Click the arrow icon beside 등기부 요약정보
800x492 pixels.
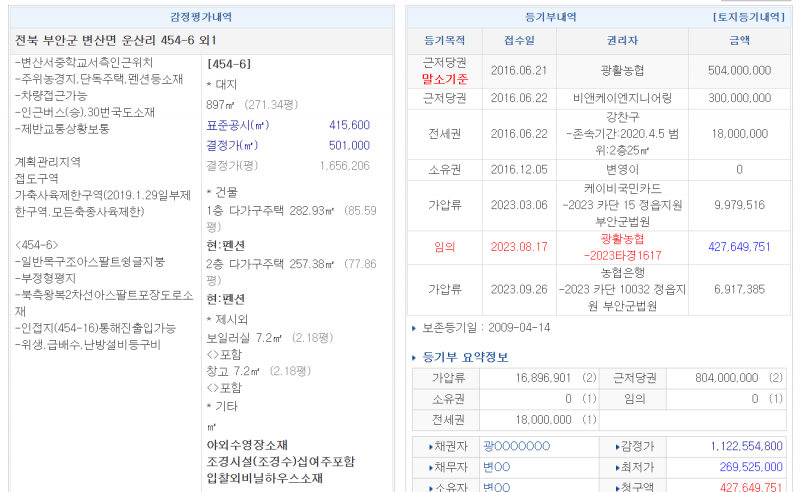416,357
